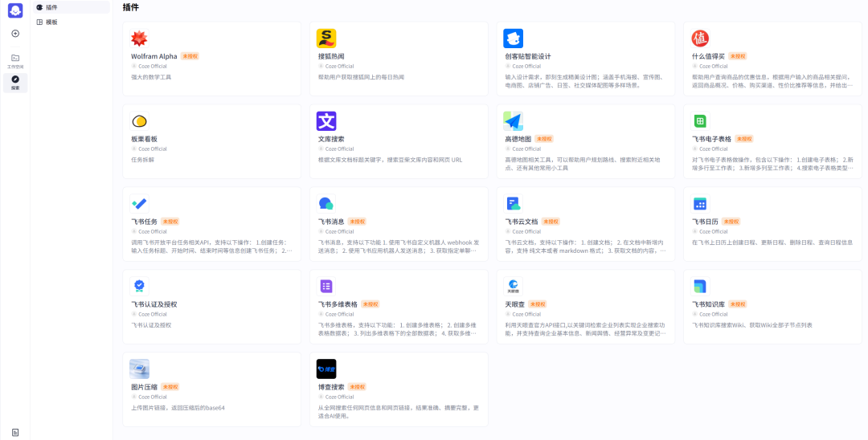The image size is (868, 440).
Task: Click the 板栗看板 plugin icon
Action: point(140,121)
